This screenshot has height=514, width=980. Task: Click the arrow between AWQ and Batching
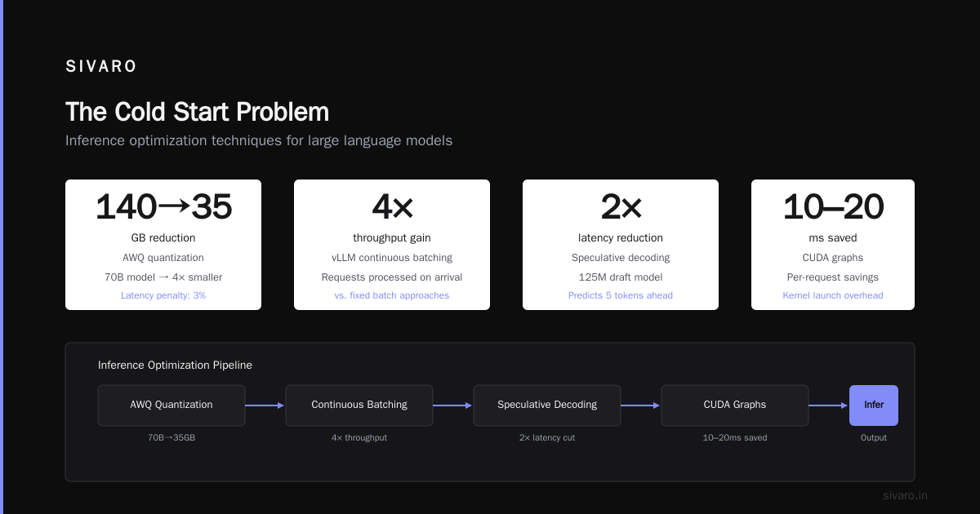pos(265,405)
